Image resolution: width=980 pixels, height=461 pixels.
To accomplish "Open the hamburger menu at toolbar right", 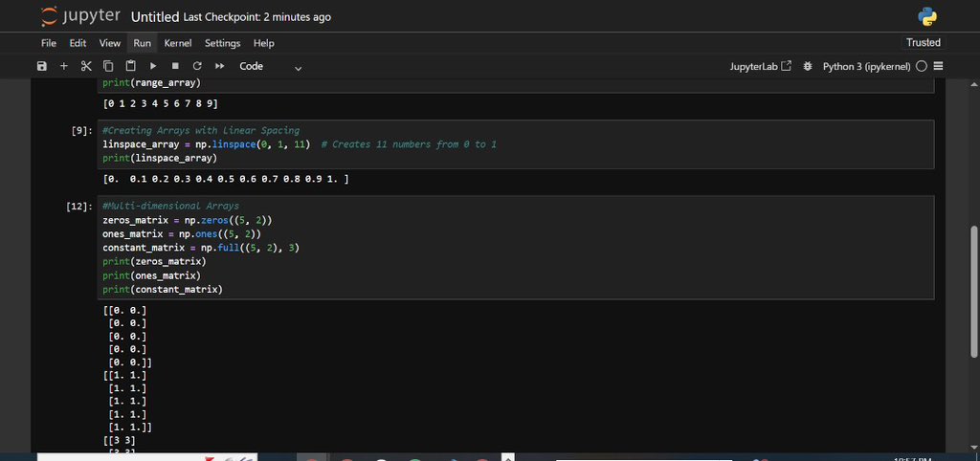I will click(938, 66).
